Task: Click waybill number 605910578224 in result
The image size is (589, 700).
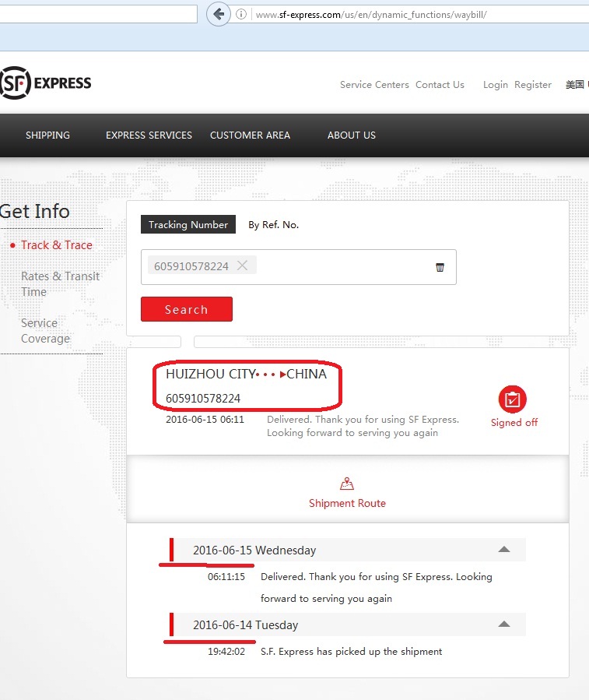Action: [203, 398]
